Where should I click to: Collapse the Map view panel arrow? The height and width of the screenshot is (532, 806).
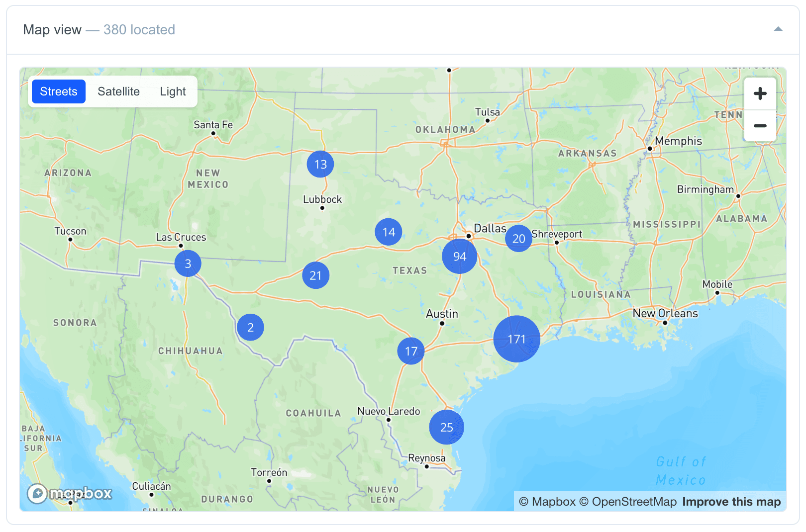pyautogui.click(x=778, y=29)
